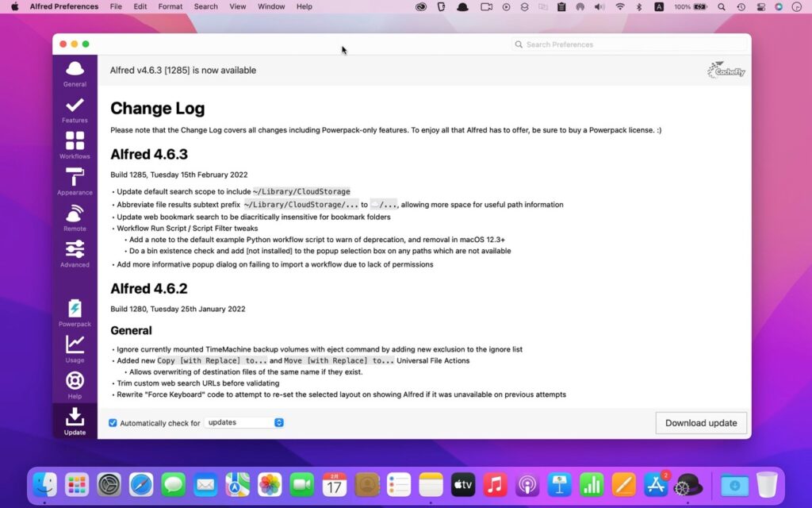The image size is (812, 508).
Task: Click the Change Log title
Action: [x=158, y=108]
